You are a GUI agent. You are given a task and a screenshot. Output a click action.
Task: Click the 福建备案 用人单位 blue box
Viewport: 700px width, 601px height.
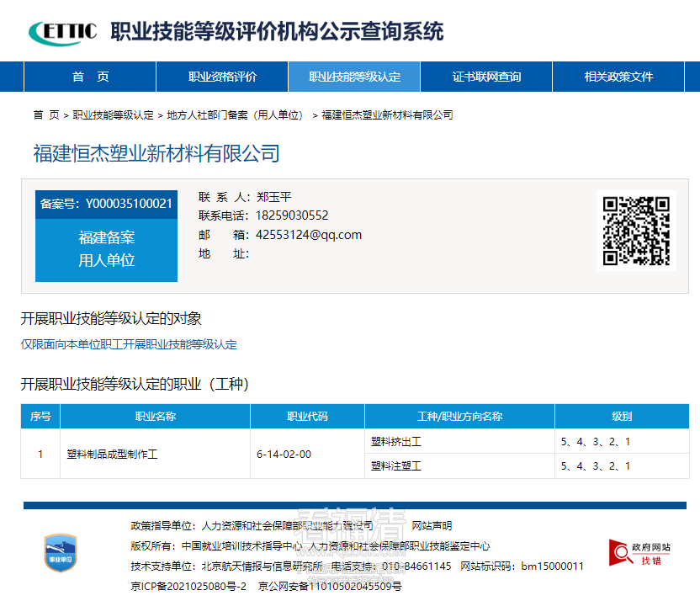(106, 249)
